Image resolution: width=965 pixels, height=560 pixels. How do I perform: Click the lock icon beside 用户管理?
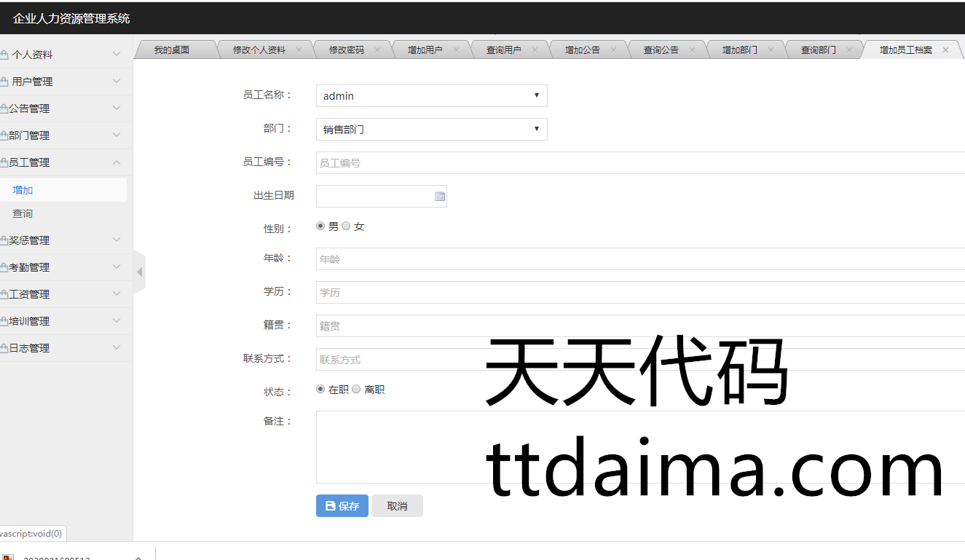4,82
